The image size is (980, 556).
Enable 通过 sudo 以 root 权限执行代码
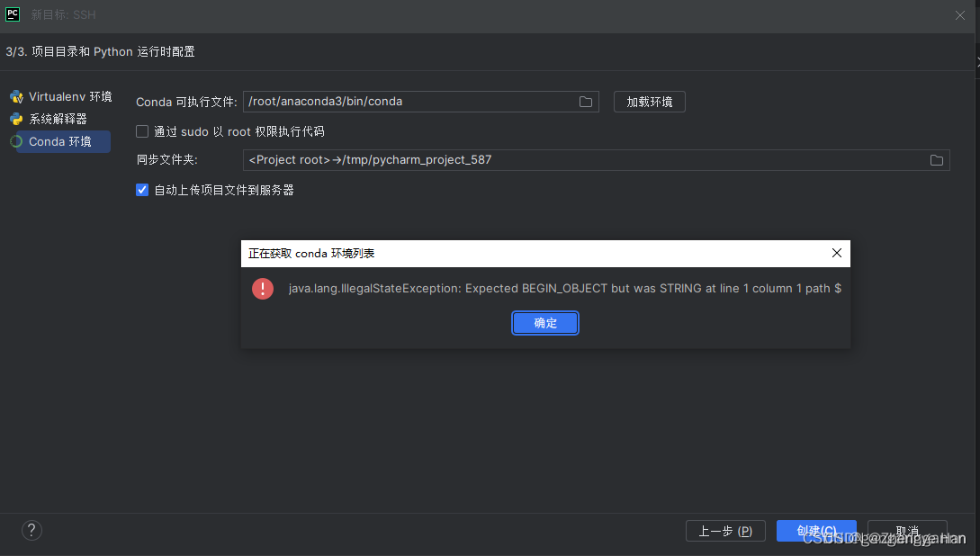click(141, 130)
